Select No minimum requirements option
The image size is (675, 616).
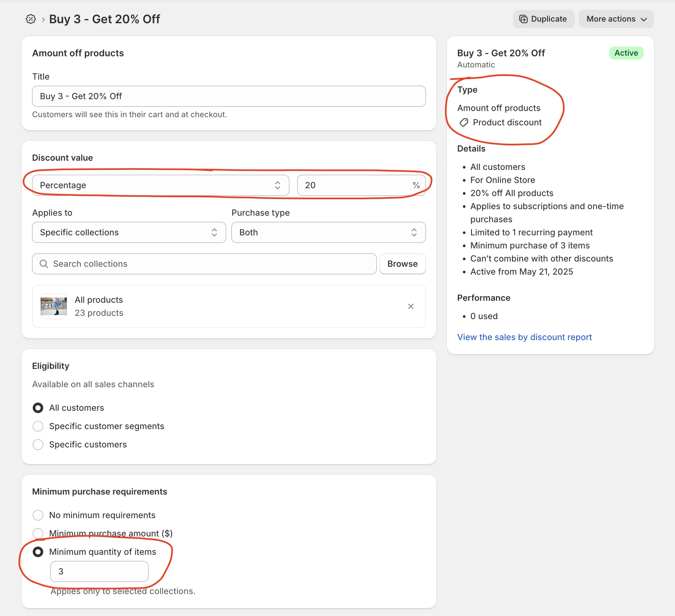point(38,515)
